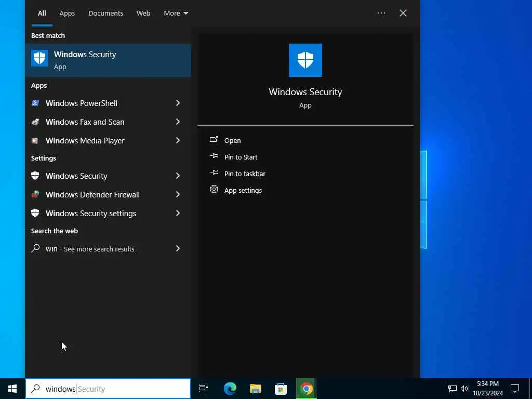Expand Windows Defender Firewall arrow
The height and width of the screenshot is (399, 532).
coord(178,194)
